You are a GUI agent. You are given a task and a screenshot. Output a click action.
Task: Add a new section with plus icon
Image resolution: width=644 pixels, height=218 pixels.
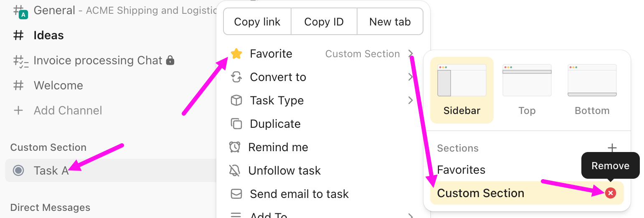612,148
